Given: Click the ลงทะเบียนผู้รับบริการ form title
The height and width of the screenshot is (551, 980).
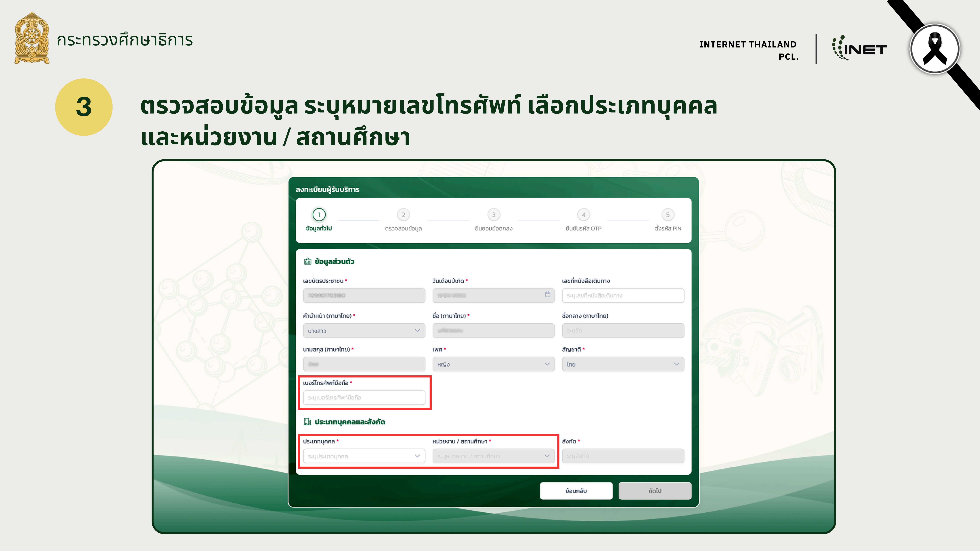Looking at the screenshot, I should [x=327, y=189].
